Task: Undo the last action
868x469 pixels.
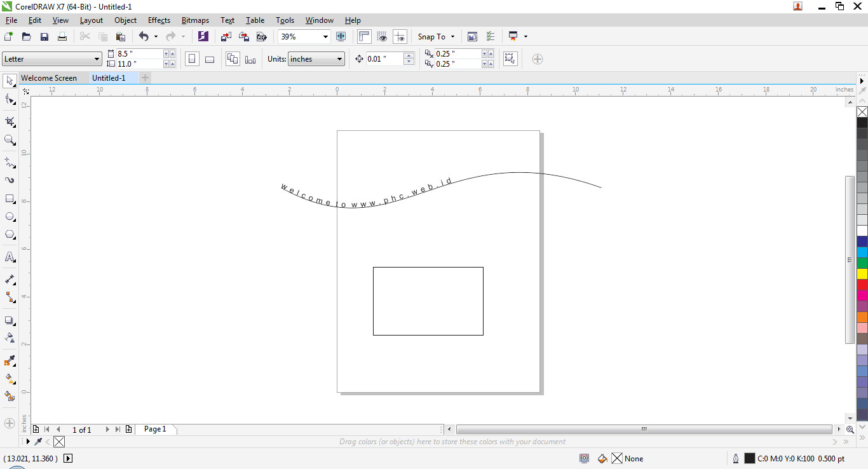Action: tap(144, 37)
